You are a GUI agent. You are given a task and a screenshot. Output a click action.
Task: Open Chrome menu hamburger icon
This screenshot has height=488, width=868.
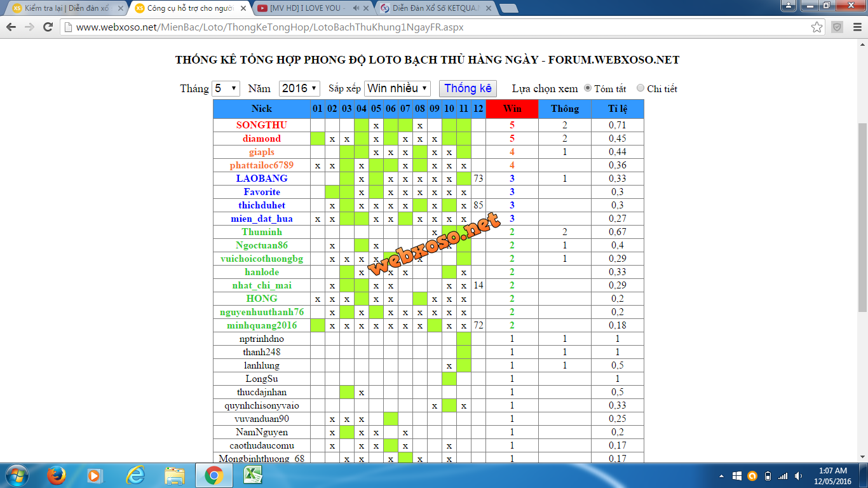(x=856, y=27)
